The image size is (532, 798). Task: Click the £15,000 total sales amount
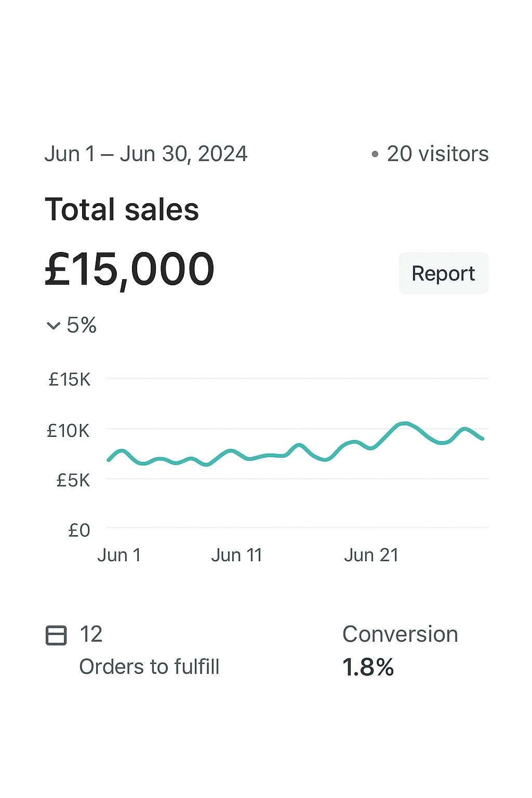click(129, 269)
